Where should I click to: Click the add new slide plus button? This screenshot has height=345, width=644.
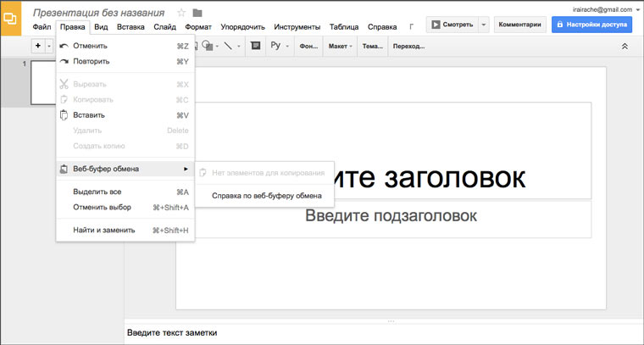(37, 46)
